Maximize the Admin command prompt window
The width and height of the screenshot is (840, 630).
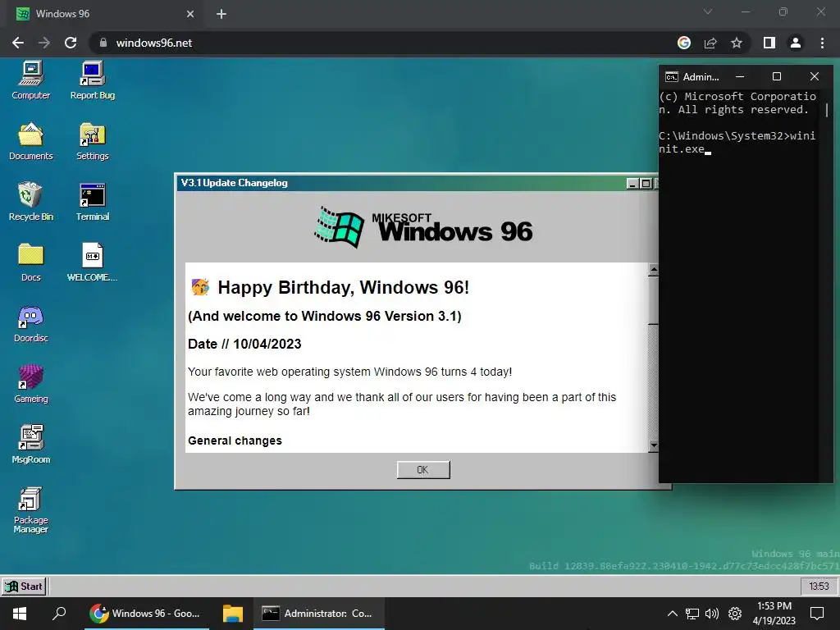(x=776, y=76)
